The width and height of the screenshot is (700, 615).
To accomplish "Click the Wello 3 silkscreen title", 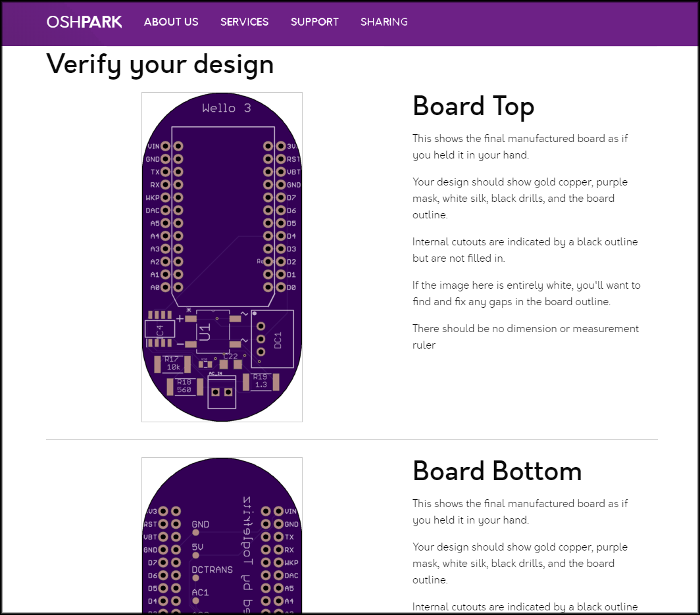I will coord(226,108).
